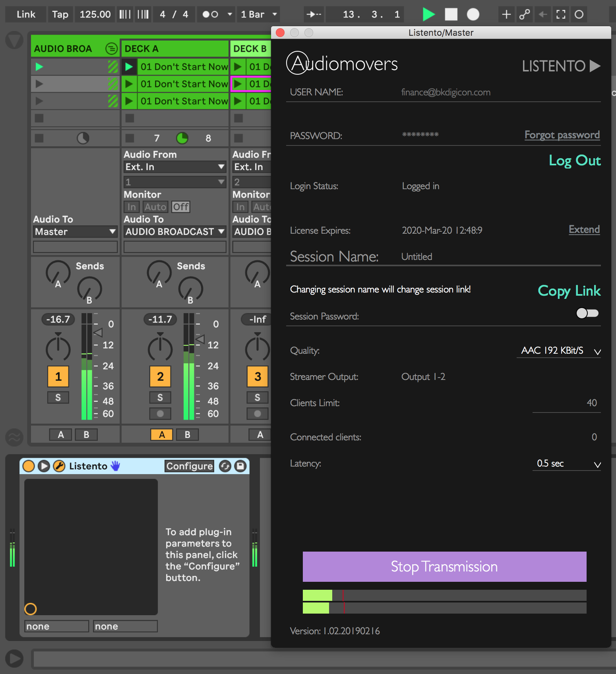Viewport: 616px width, 674px height.
Task: Open the Latency 0.5 sec dropdown
Action: (567, 463)
